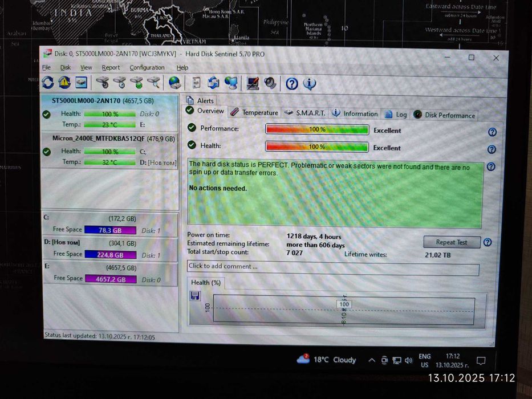
Task: Click the blue info bubble toolbar icon
Action: pyautogui.click(x=309, y=83)
